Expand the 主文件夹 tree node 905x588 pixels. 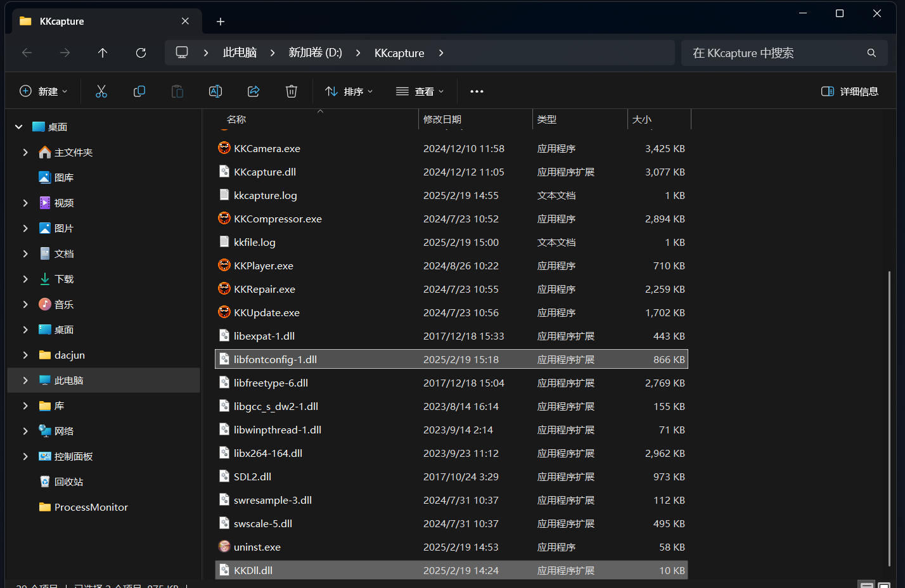coord(25,152)
